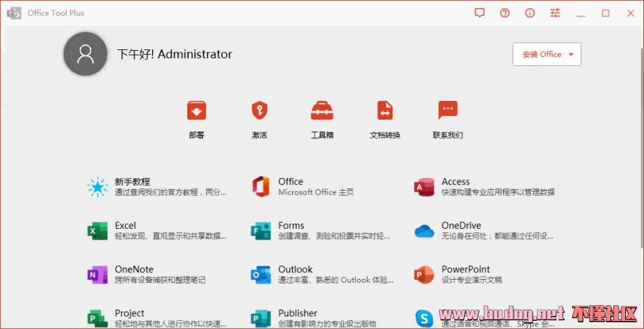Click the 下午好! Administrator greeting
644x329 pixels.
[x=174, y=54]
